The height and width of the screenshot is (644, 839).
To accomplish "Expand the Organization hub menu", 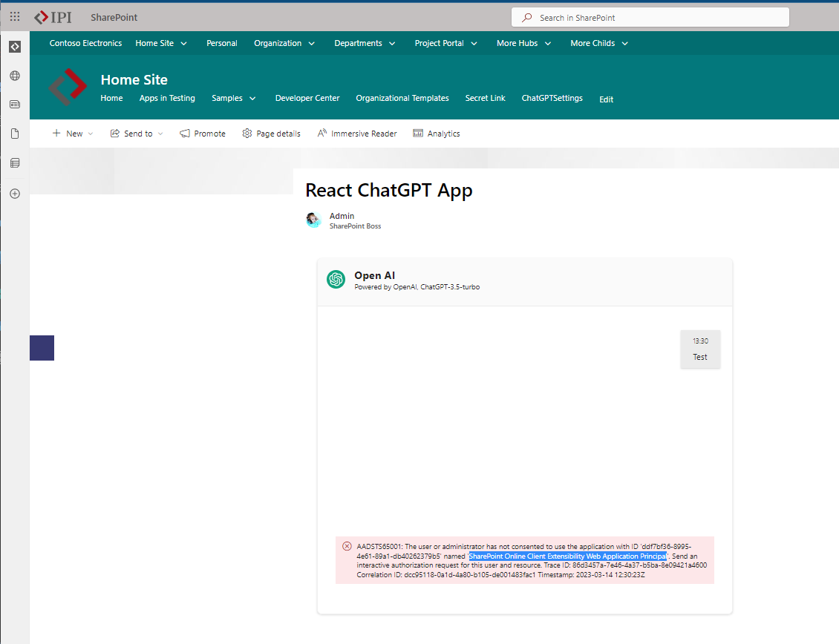I will (x=284, y=43).
